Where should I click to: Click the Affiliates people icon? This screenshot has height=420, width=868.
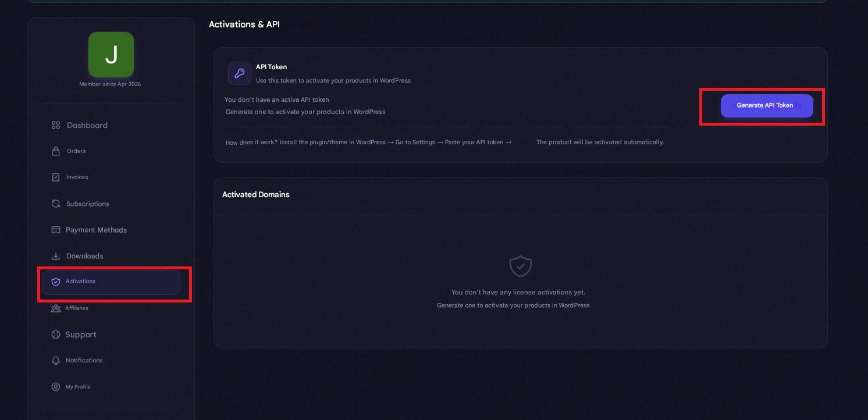[56, 308]
